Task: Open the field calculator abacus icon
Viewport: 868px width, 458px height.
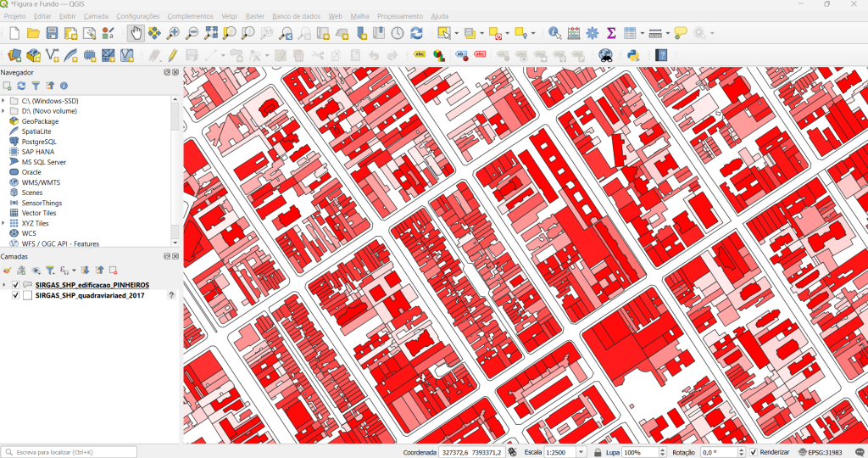Action: coord(574,33)
